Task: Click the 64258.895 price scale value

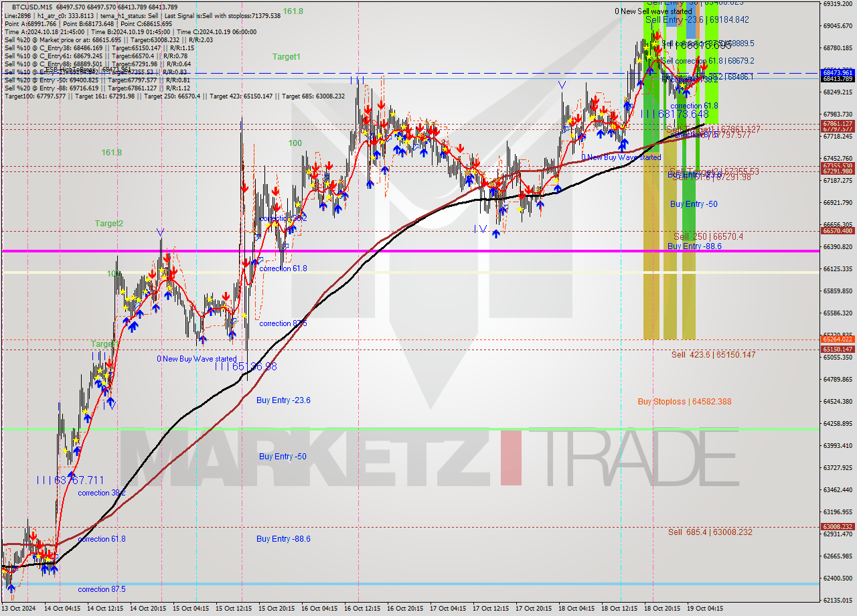Action: (x=838, y=424)
